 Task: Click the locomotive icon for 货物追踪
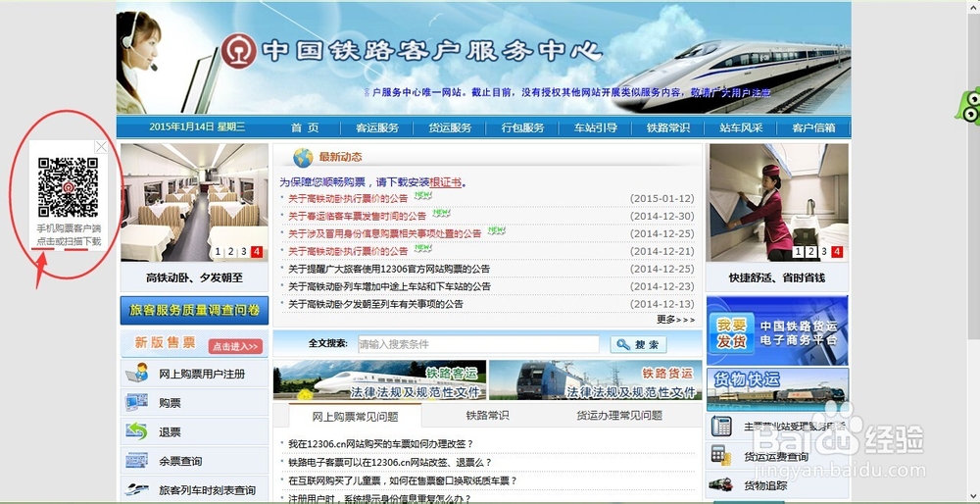721,484
